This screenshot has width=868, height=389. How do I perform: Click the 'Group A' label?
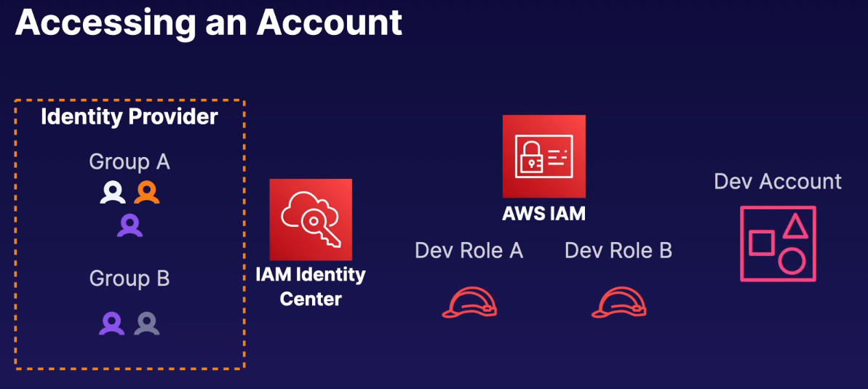point(130,161)
